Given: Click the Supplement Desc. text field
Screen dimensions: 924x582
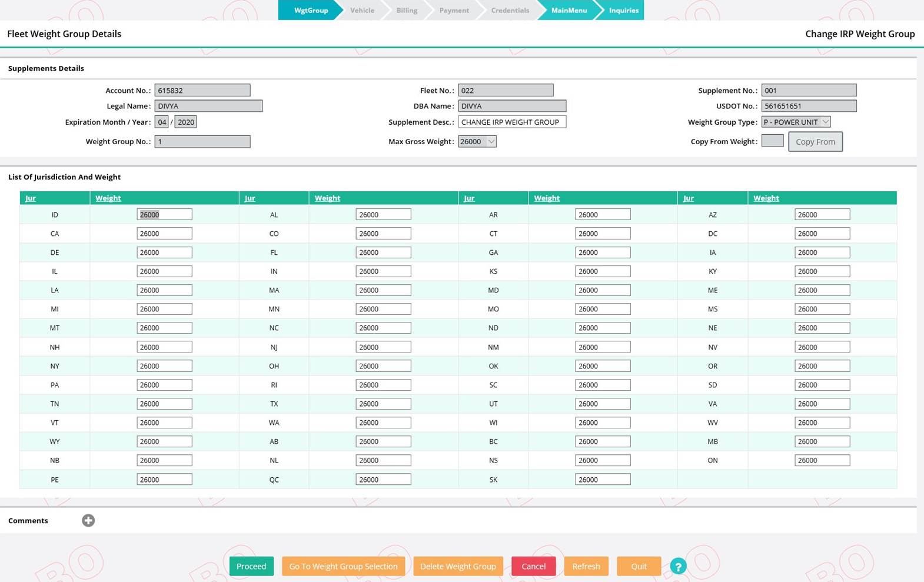Looking at the screenshot, I should 511,122.
